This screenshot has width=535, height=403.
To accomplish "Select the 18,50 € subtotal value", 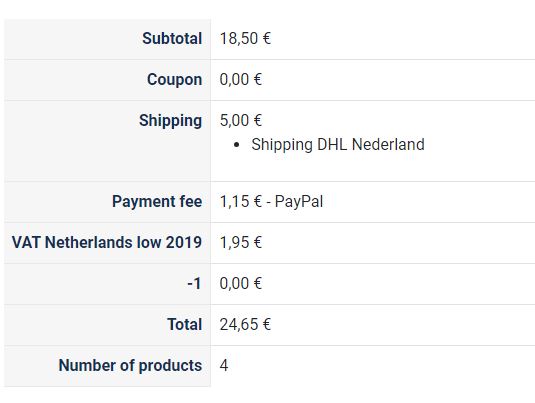I will 245,38.
